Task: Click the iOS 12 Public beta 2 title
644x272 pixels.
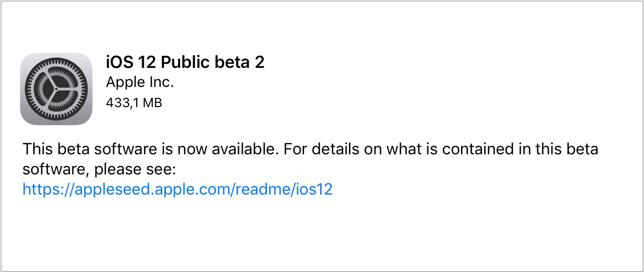Action: point(185,62)
